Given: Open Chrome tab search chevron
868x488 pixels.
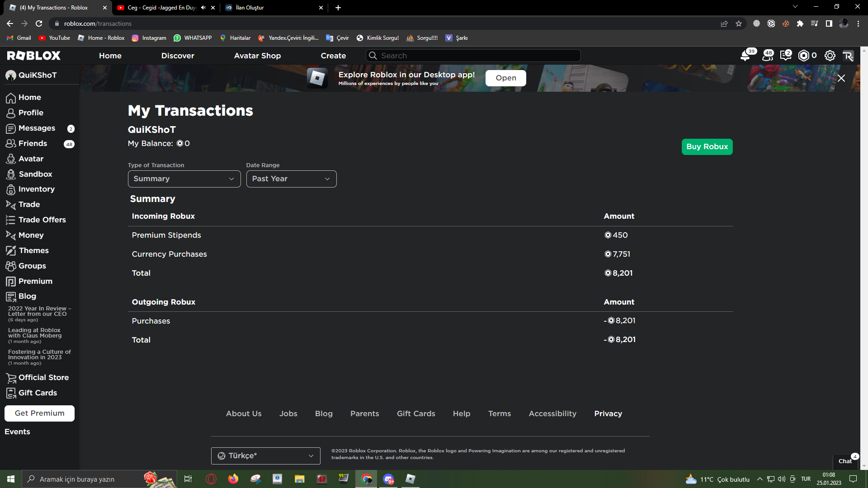Looking at the screenshot, I should [x=795, y=7].
